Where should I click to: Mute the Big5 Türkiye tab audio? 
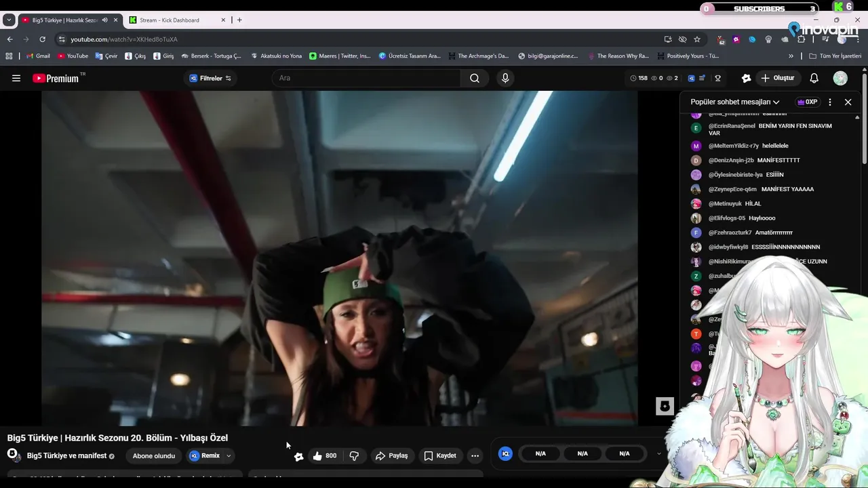click(x=104, y=20)
